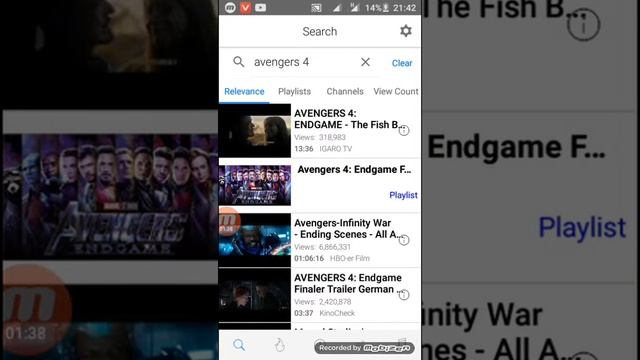This screenshot has height=360, width=640.
Task: Click 'Views: 2,420,878' text
Action: (322, 302)
